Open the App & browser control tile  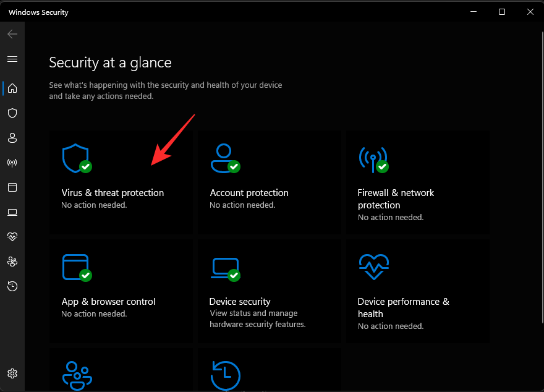(121, 291)
